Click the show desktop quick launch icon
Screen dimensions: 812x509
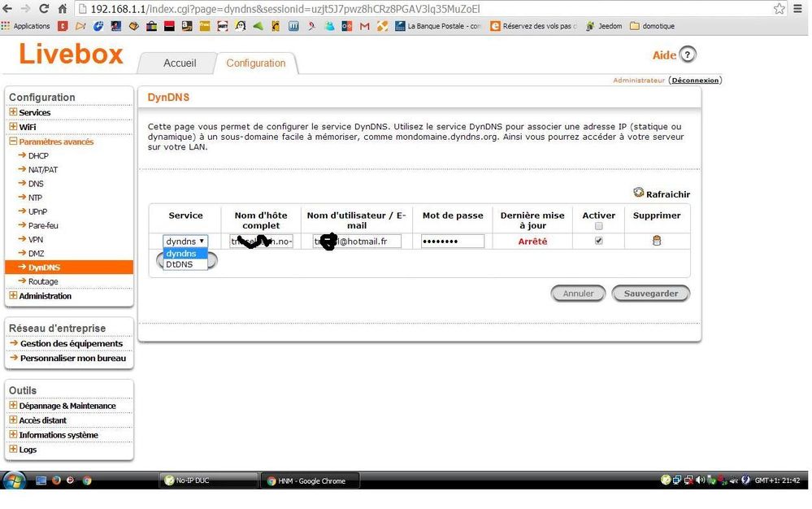click(41, 481)
